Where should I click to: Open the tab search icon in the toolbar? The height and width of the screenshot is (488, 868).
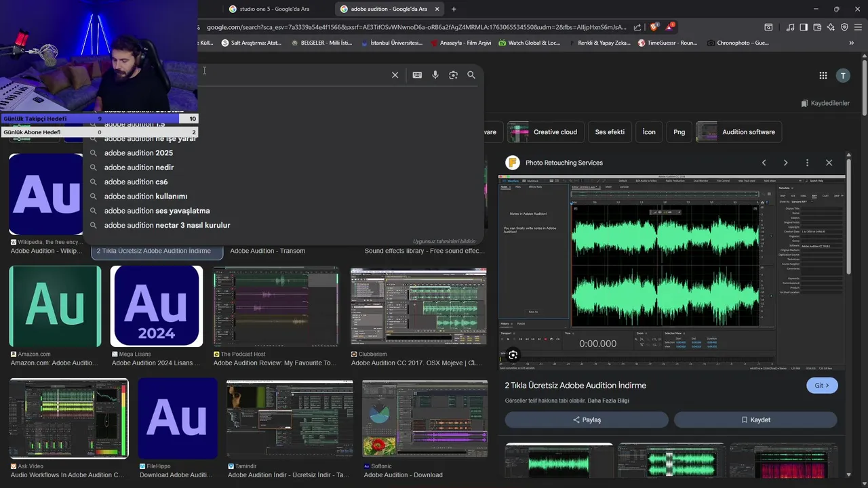(x=768, y=27)
